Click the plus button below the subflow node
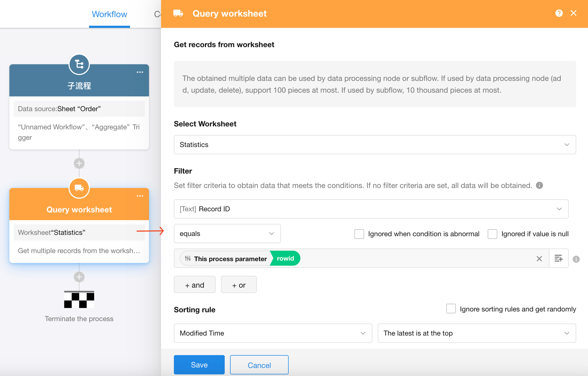The image size is (588, 376). coord(79,163)
